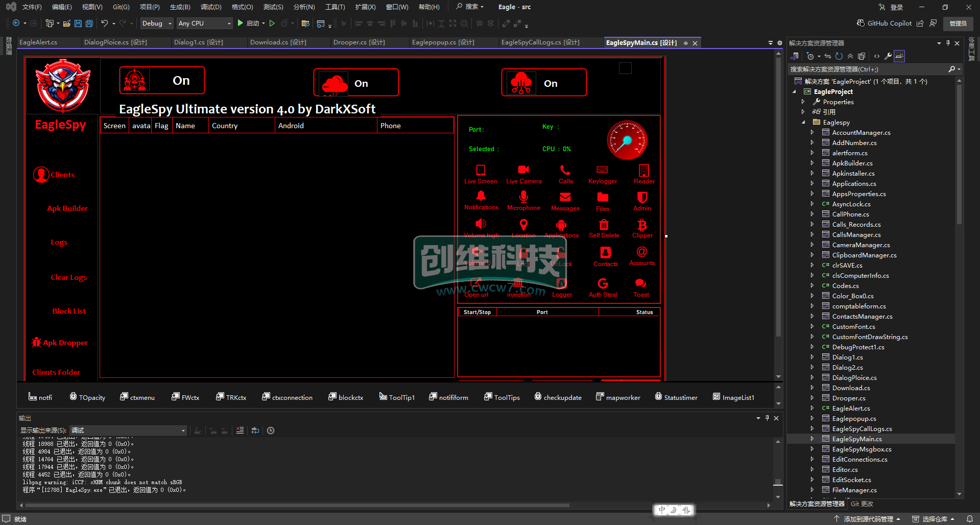The image size is (980, 525).
Task: Select the TOpacity timer component
Action: [x=87, y=397]
